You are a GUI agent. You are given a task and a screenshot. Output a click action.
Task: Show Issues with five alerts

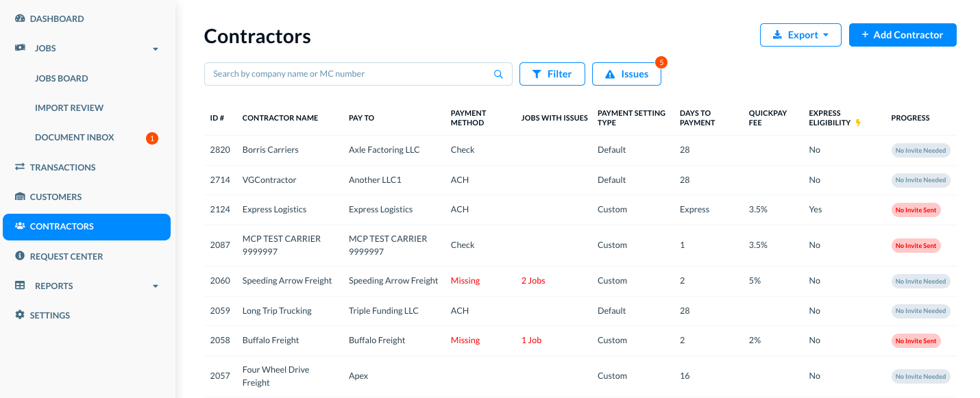(x=626, y=74)
